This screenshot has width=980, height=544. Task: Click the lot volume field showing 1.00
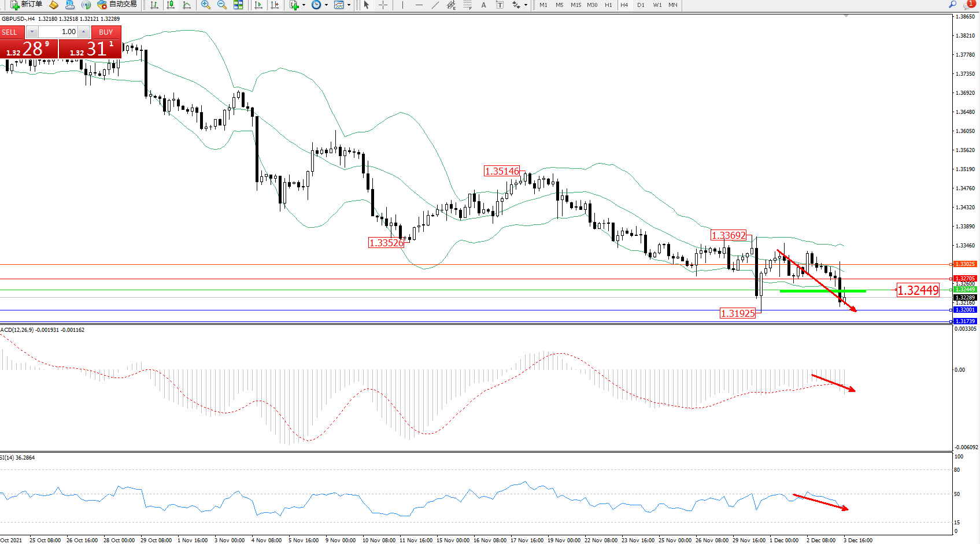(x=58, y=32)
